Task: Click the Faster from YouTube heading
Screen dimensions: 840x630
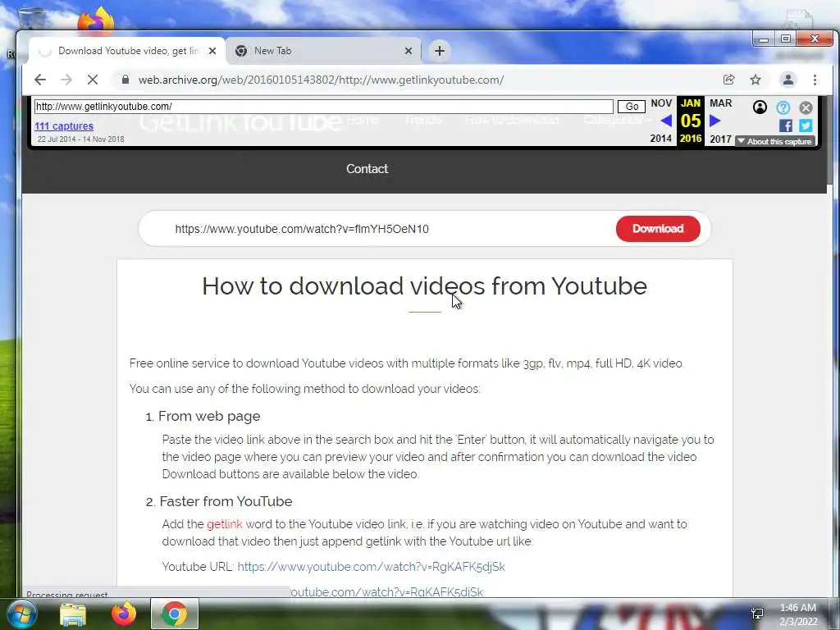Action: 226,501
